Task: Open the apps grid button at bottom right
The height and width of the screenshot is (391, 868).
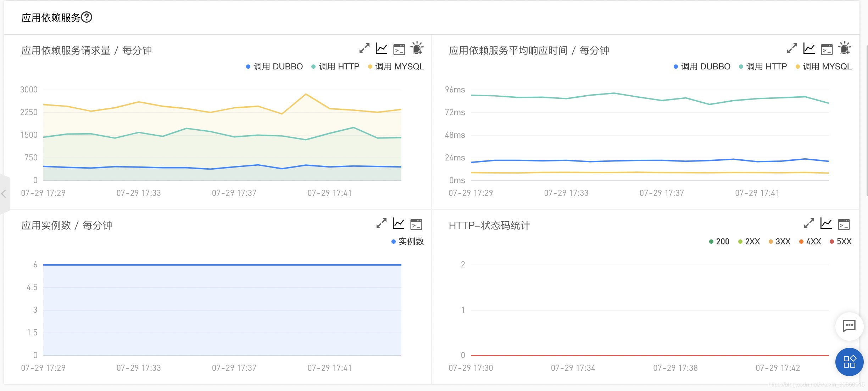Action: click(x=849, y=362)
